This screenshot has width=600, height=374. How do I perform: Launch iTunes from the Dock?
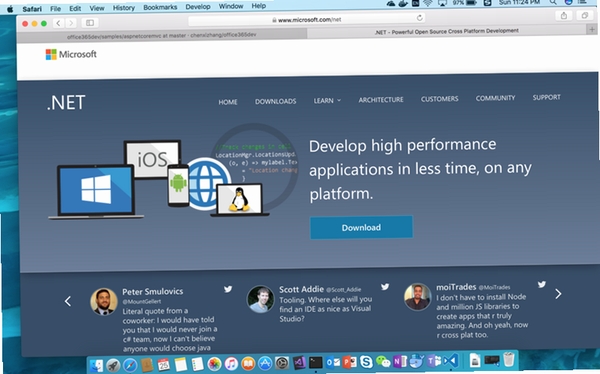[x=231, y=363]
